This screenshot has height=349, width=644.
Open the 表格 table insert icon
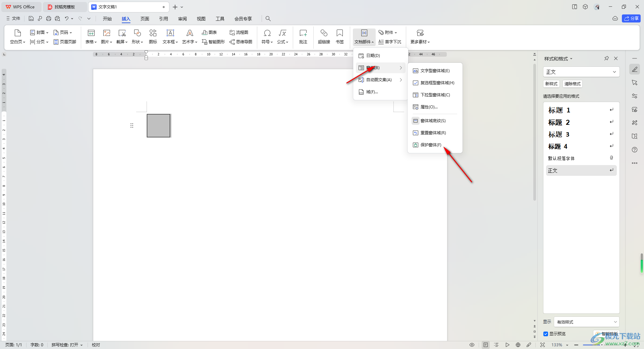[x=91, y=37]
